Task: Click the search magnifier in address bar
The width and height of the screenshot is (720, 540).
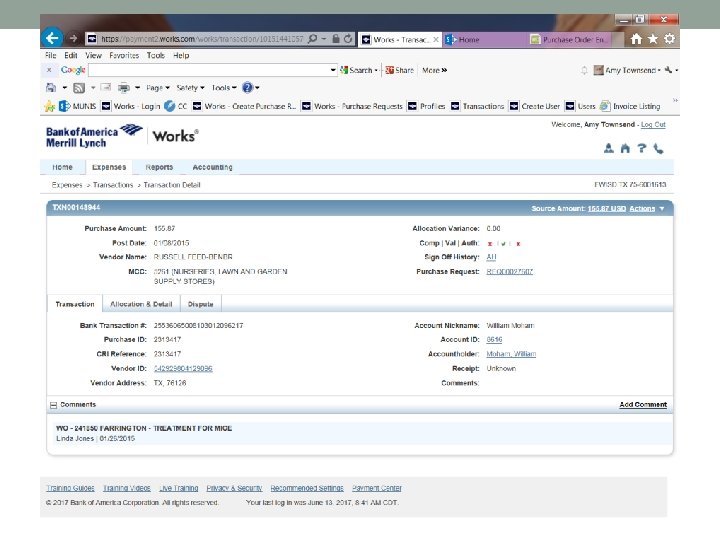Action: point(313,39)
